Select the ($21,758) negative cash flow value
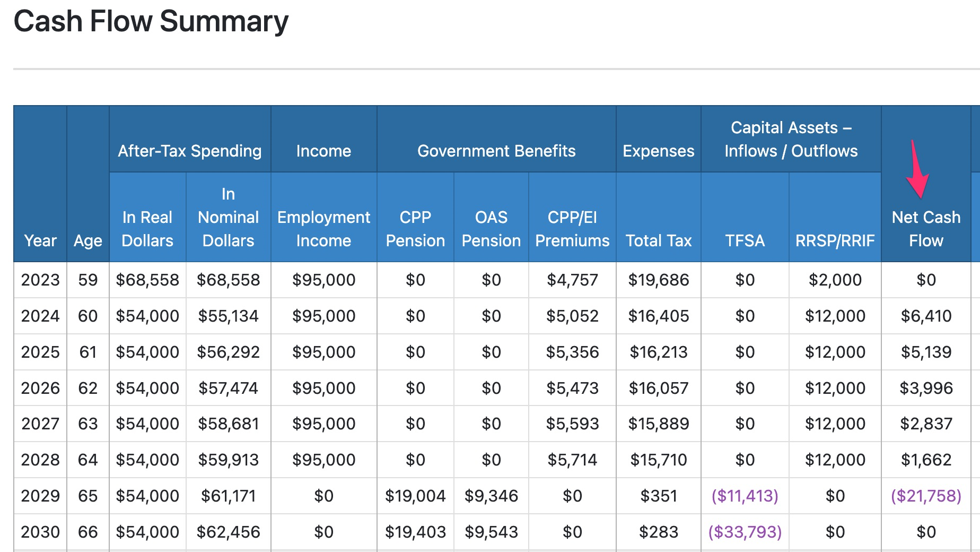 [x=926, y=495]
